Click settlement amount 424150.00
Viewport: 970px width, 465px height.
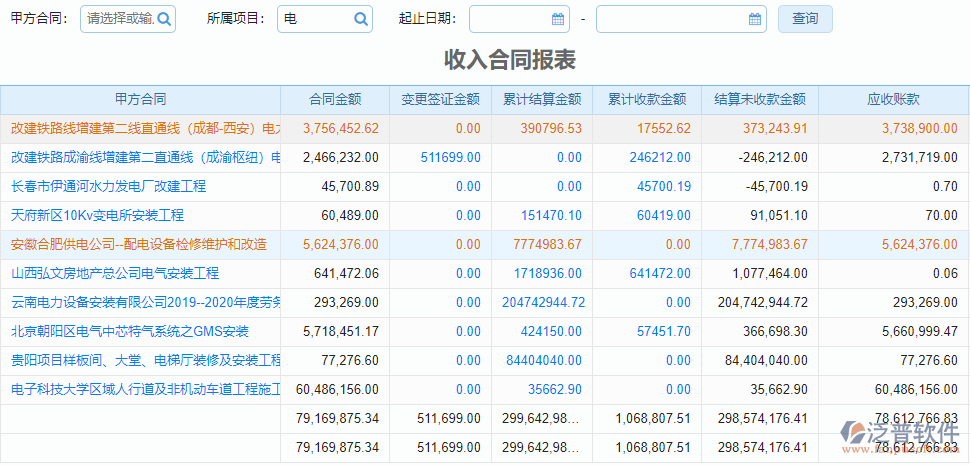(x=551, y=331)
